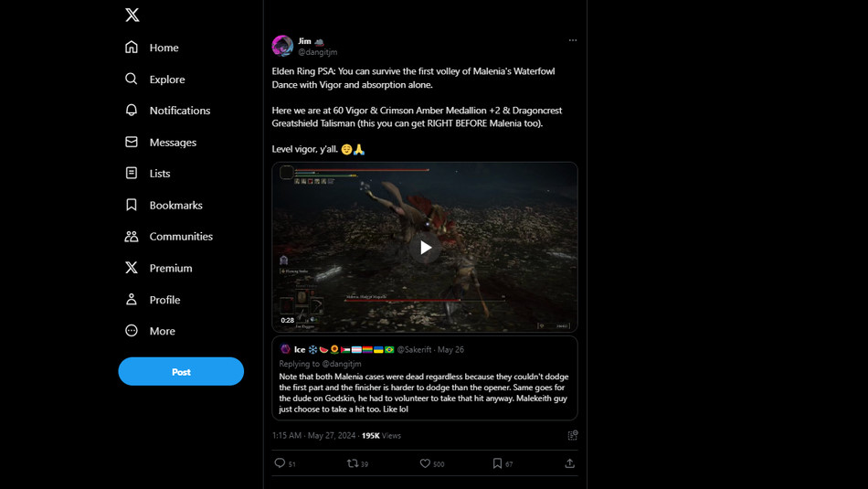Share the tweet

pyautogui.click(x=569, y=463)
